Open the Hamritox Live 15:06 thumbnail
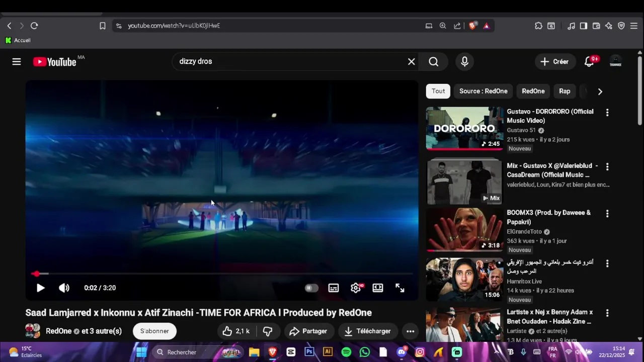This screenshot has height=362, width=644. pos(464,280)
